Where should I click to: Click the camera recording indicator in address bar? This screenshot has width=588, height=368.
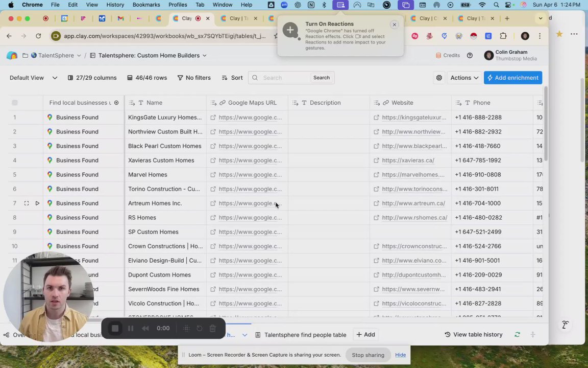[x=56, y=36]
